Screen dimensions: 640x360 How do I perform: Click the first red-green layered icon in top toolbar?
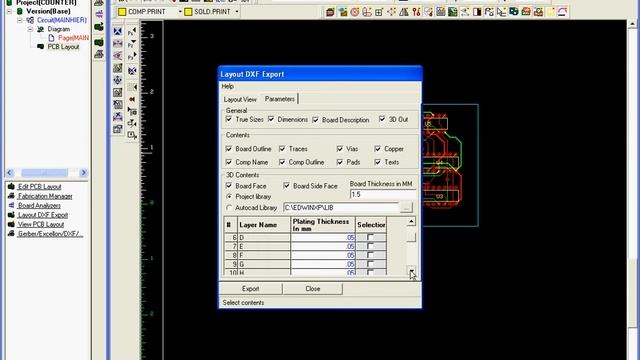click(330, 12)
